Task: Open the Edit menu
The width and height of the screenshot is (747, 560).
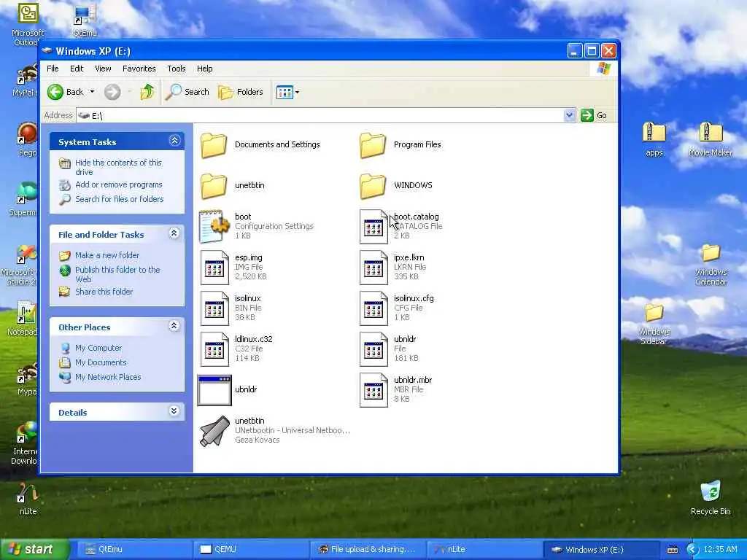Action: (x=77, y=69)
